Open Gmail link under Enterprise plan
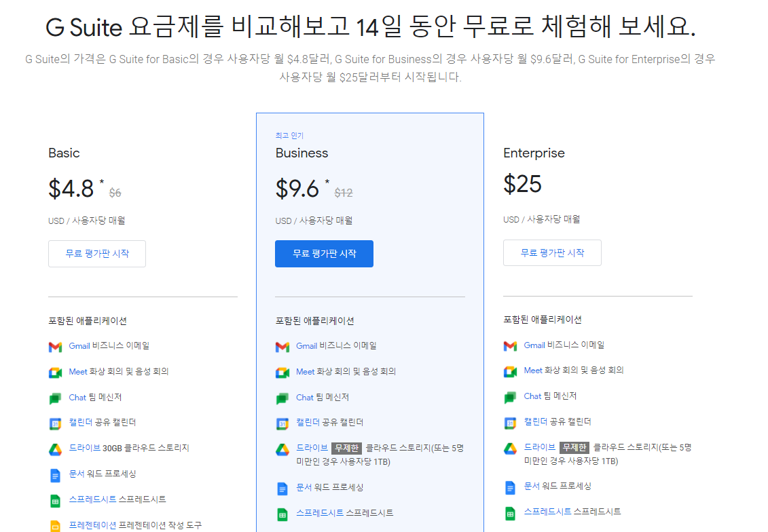The height and width of the screenshot is (532, 768). [534, 345]
